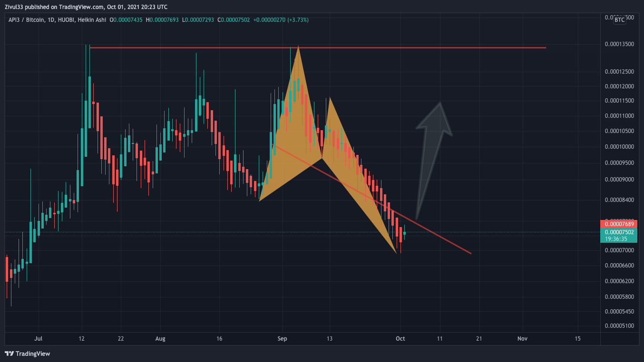This screenshot has height=362, width=644.
Task: Click the 19:36:35 bar countdown timer
Action: (616, 239)
